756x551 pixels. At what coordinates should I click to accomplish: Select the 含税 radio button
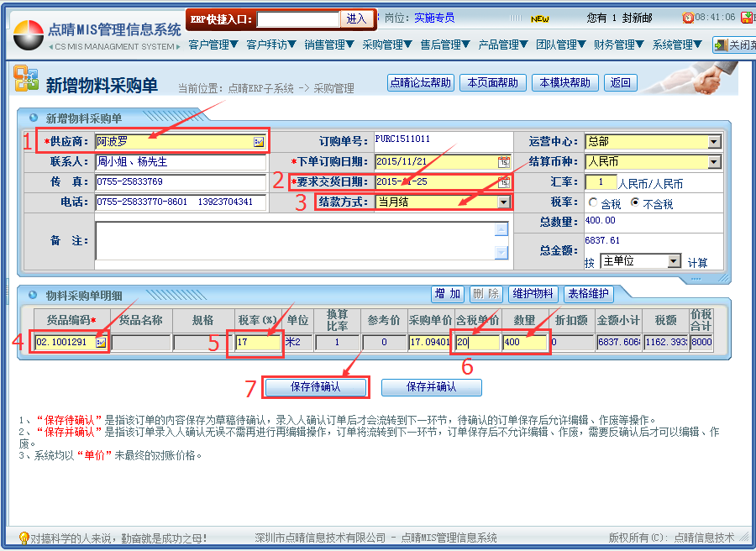(593, 203)
